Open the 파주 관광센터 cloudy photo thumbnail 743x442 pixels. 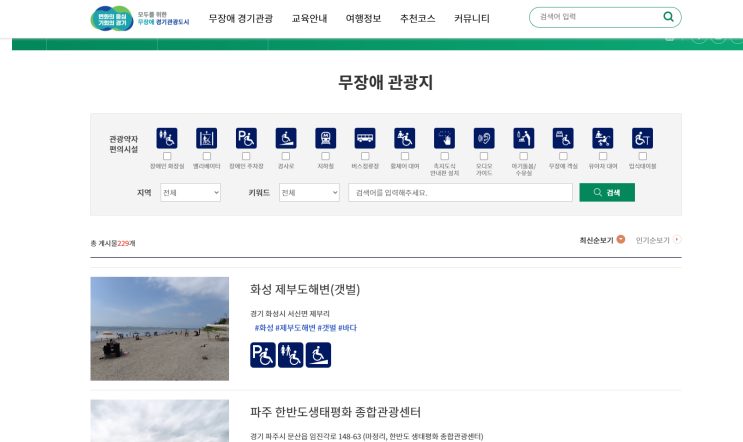(160, 421)
